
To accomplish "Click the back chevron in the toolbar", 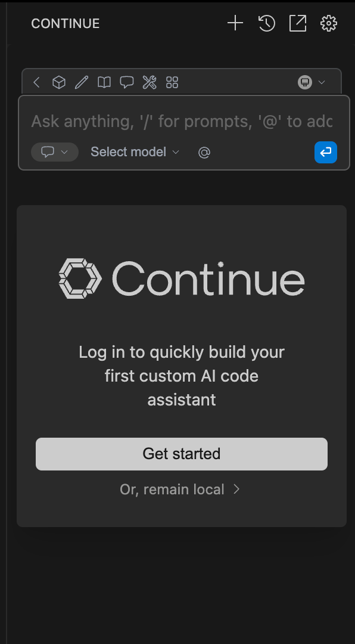I will coord(36,82).
